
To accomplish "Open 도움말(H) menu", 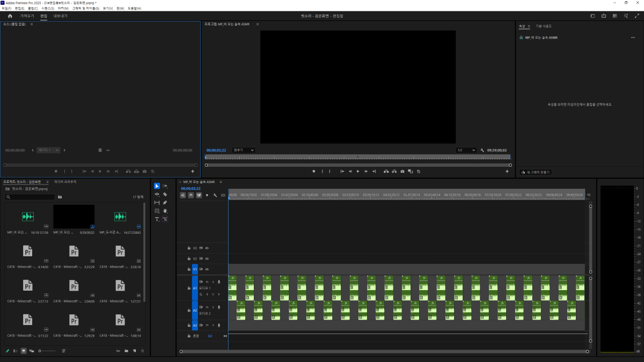I will [134, 9].
